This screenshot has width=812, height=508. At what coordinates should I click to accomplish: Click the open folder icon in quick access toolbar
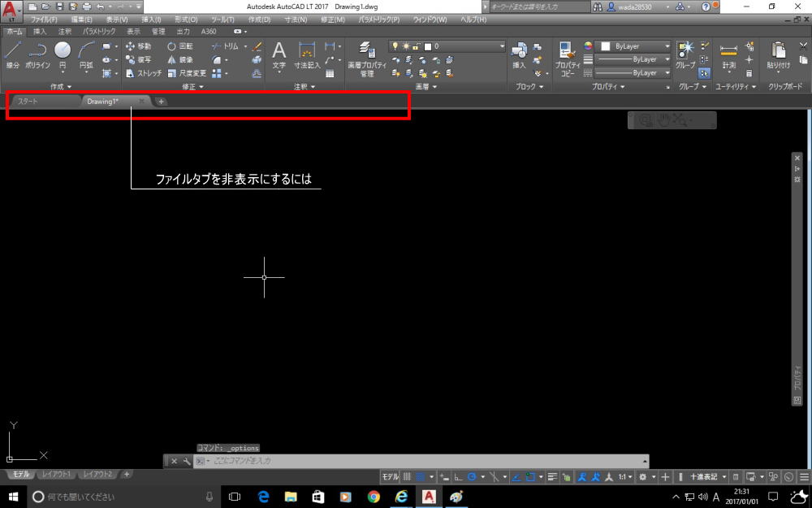[45, 7]
